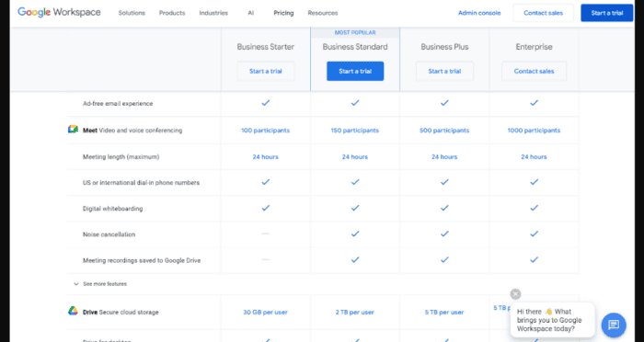Image resolution: width=644 pixels, height=342 pixels.
Task: Click Ad-free email checkmark for Business Starter
Action: [266, 103]
